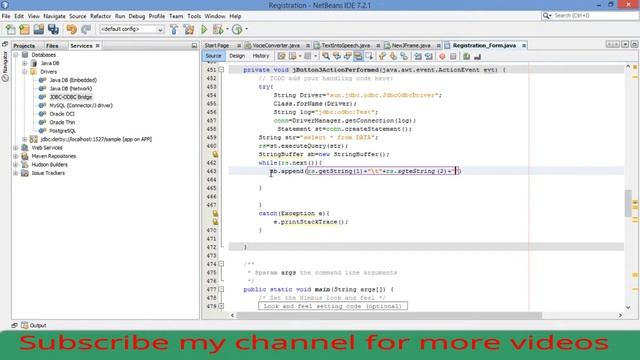Click the Debug Project toolbar icon
Image resolution: width=640 pixels, height=360 pixels.
coord(218,29)
